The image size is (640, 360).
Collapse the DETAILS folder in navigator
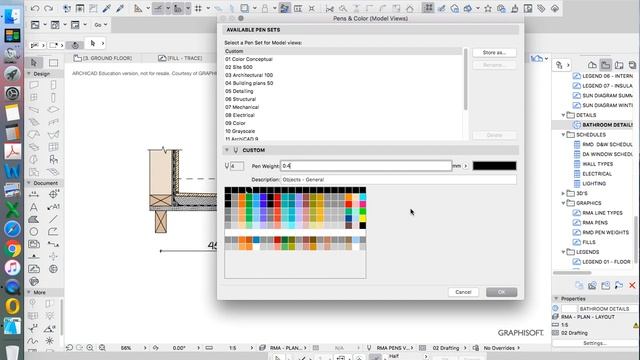click(563, 115)
